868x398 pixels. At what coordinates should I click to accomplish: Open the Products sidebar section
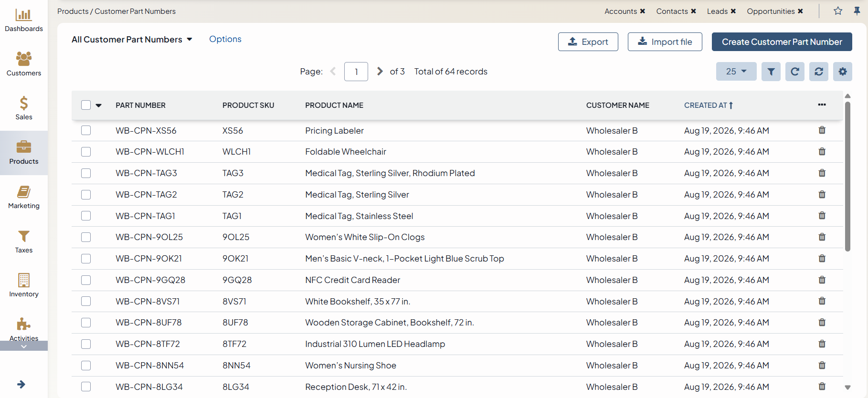pos(24,153)
